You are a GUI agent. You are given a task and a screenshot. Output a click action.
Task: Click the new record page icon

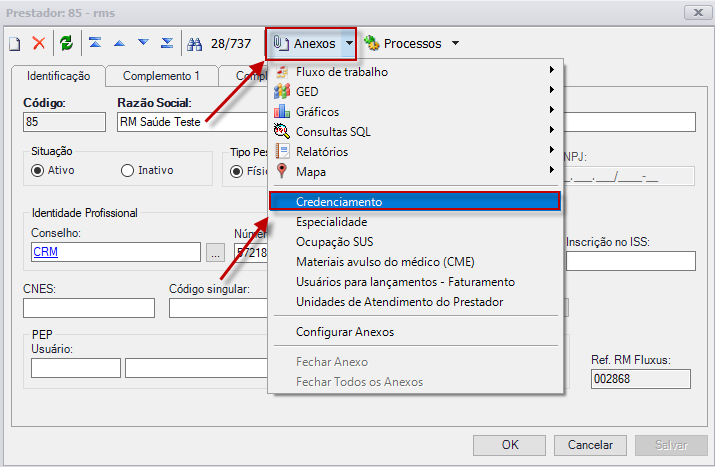click(x=15, y=44)
